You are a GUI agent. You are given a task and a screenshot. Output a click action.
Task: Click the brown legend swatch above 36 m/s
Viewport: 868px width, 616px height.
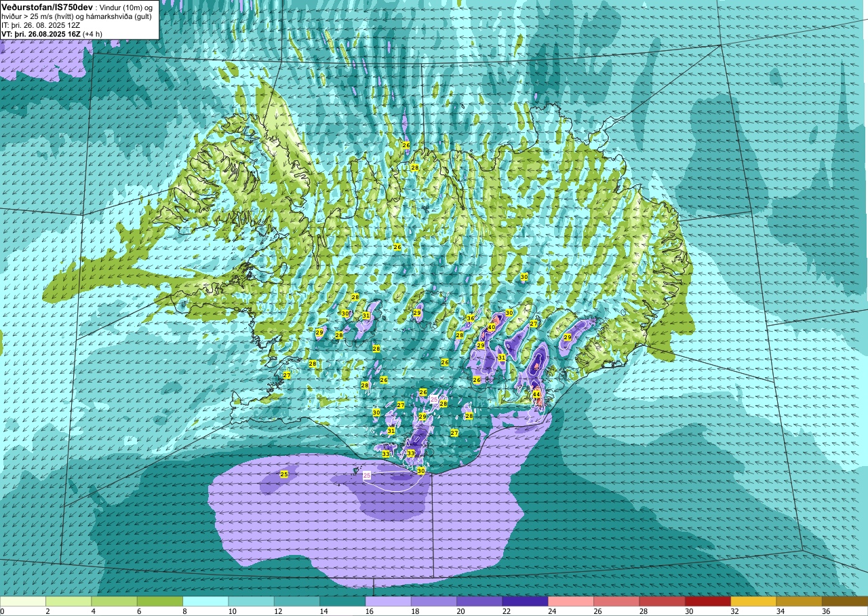[x=845, y=601]
